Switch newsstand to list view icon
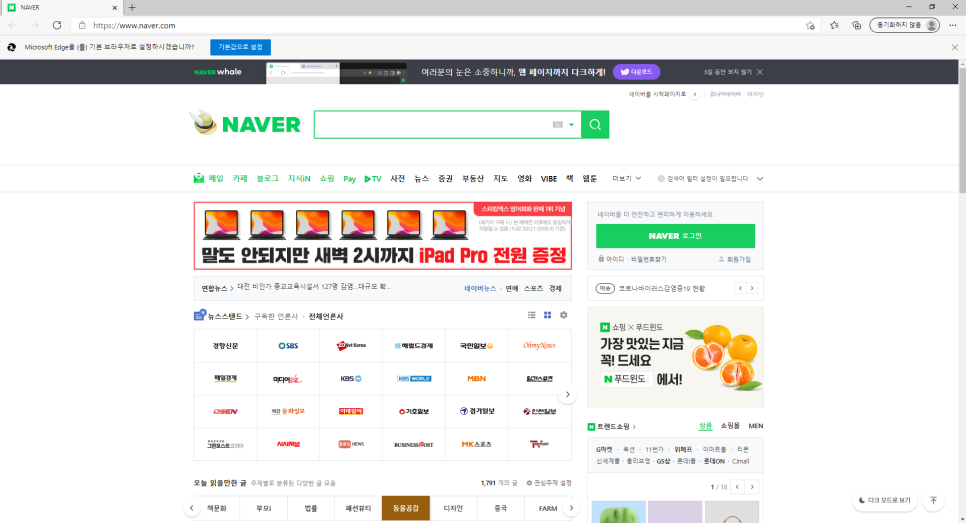This screenshot has height=523, width=966. [x=532, y=315]
